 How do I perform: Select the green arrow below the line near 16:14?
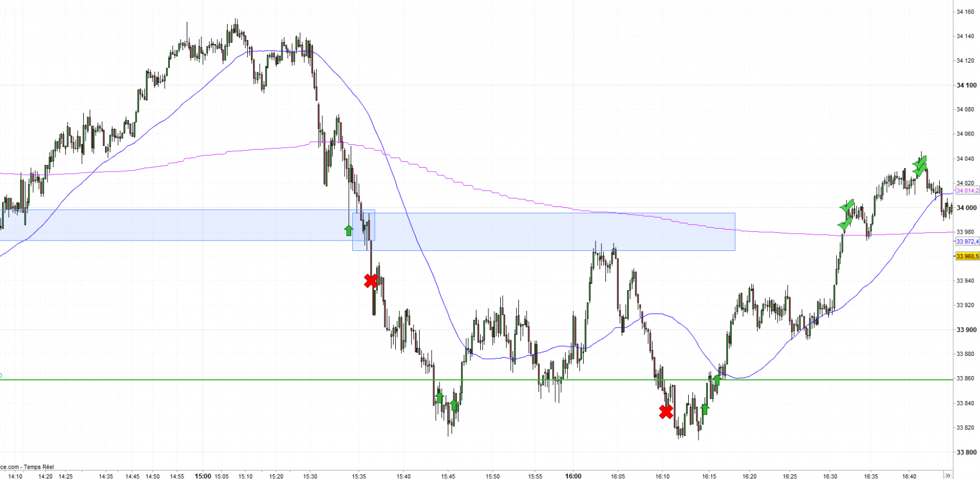click(705, 409)
